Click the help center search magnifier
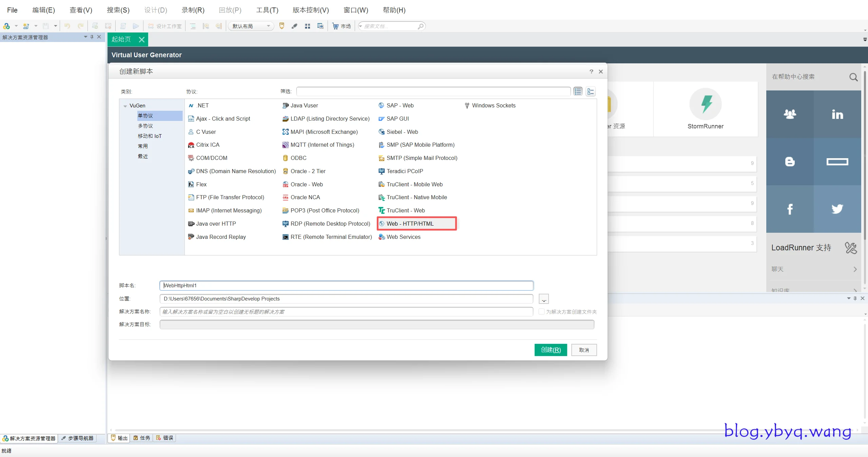Image resolution: width=868 pixels, height=457 pixels. click(x=853, y=77)
